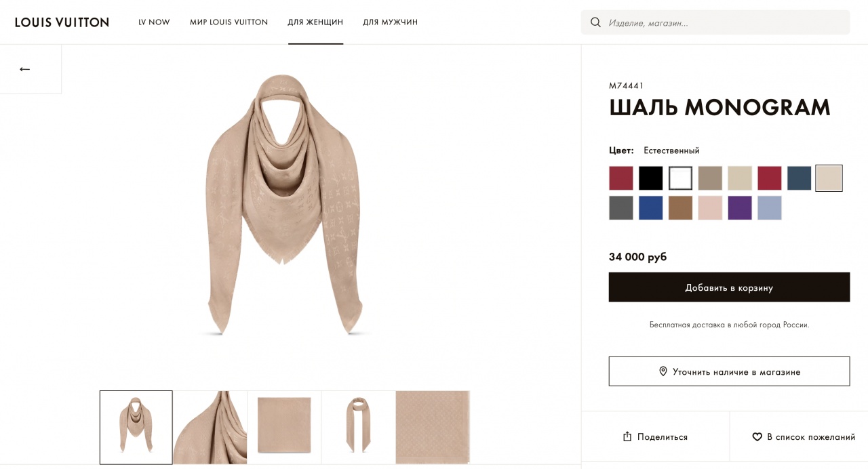View the close-up drape second thumbnail
The height and width of the screenshot is (469, 868).
pyautogui.click(x=210, y=427)
